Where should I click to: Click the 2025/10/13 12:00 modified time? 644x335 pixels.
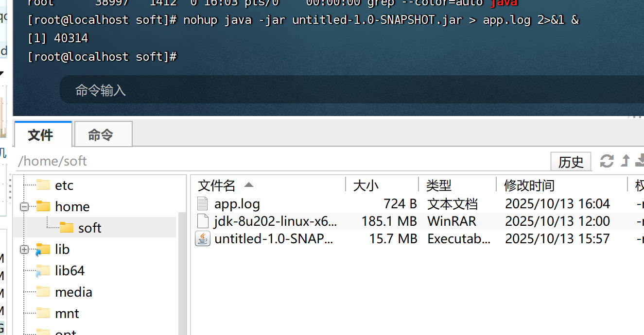pos(557,221)
